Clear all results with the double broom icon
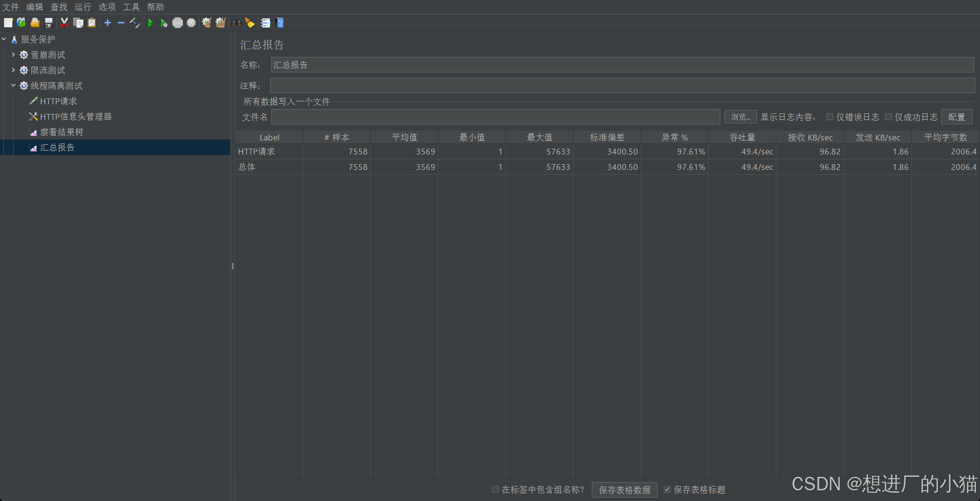980x501 pixels. [x=221, y=23]
